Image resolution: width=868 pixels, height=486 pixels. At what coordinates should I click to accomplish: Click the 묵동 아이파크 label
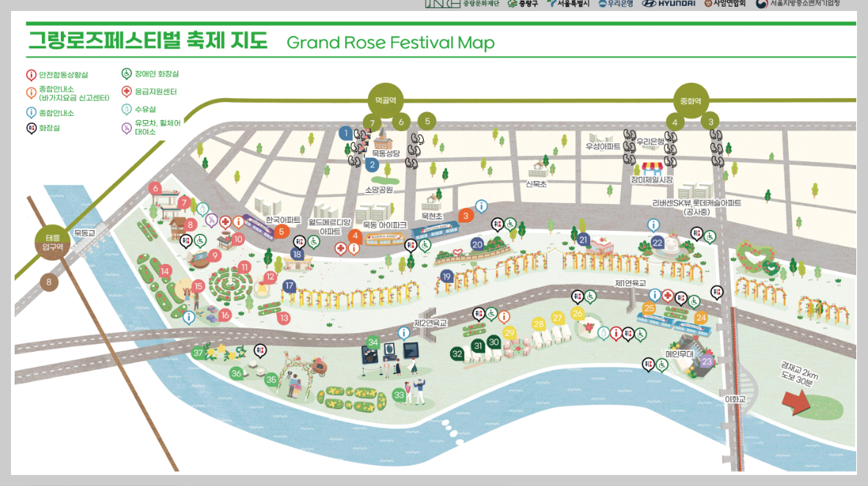tap(384, 225)
